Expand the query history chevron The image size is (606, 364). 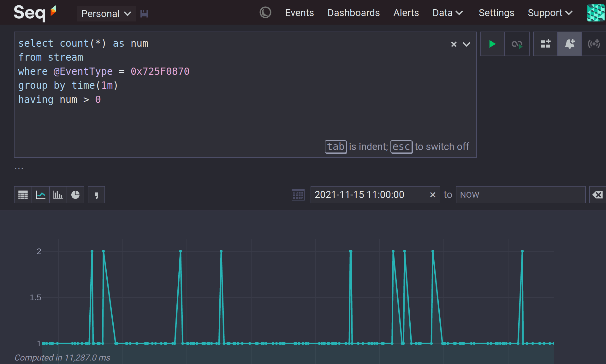pos(466,44)
